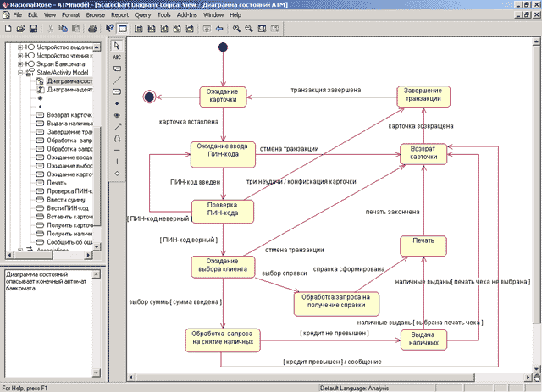Click diagram vertical scrollbar up arrow
Screen dimensions: 542x392
pos(536,41)
